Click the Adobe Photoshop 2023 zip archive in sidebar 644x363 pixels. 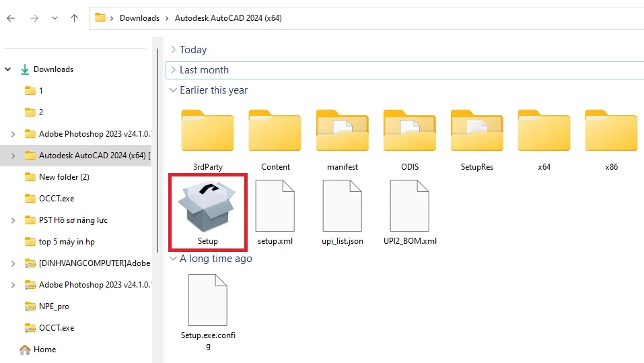click(87, 285)
